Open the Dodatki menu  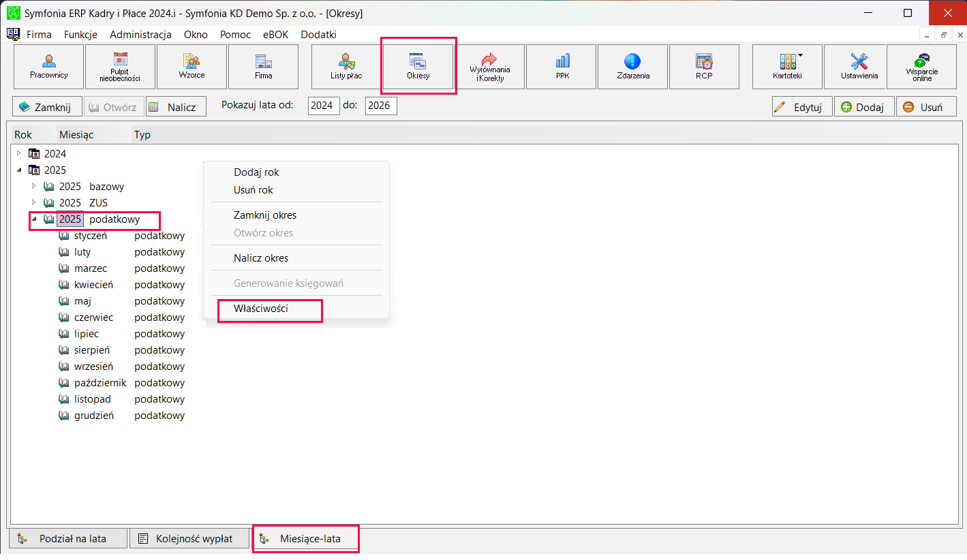point(318,35)
